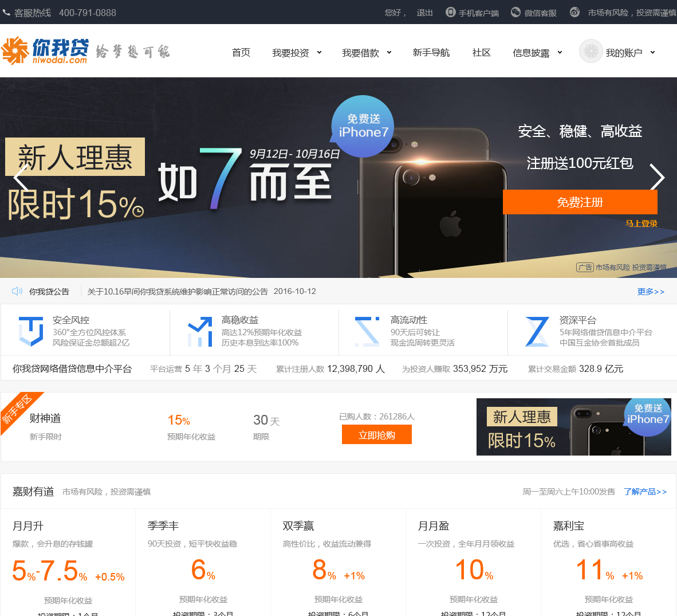Screen dimensions: 677x616
Task: Open the 我要借款 menu item
Action: pyautogui.click(x=360, y=53)
